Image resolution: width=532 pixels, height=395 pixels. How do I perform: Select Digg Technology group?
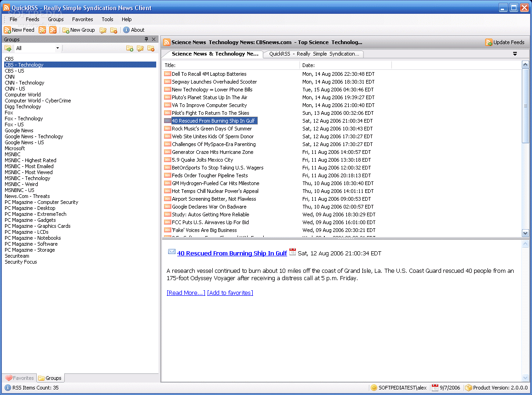click(23, 107)
